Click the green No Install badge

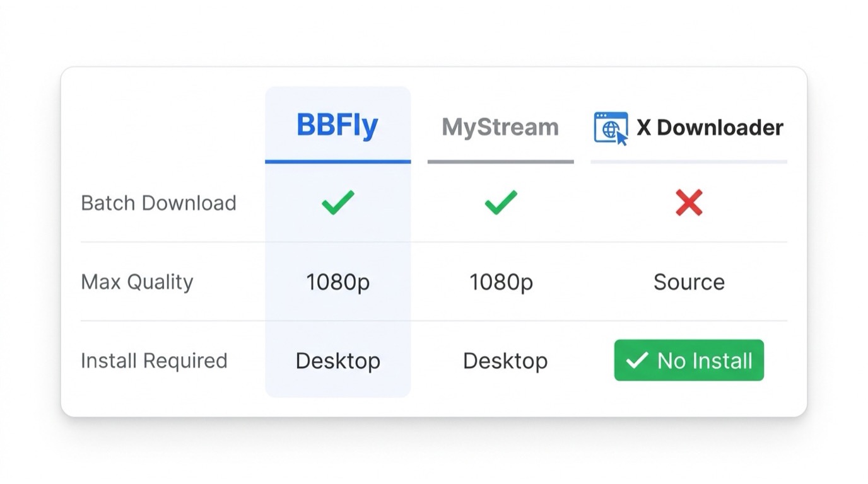click(689, 360)
